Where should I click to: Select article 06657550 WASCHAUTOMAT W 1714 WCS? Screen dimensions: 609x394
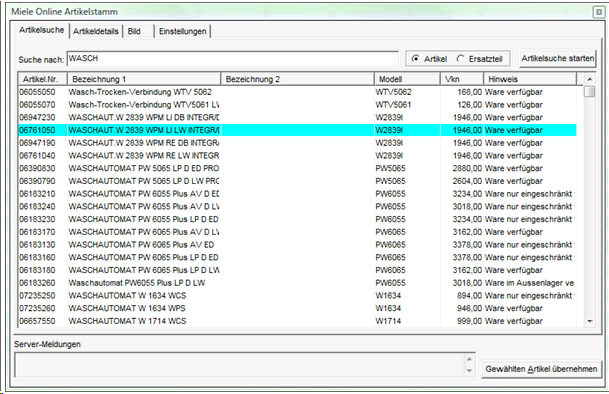click(x=297, y=321)
